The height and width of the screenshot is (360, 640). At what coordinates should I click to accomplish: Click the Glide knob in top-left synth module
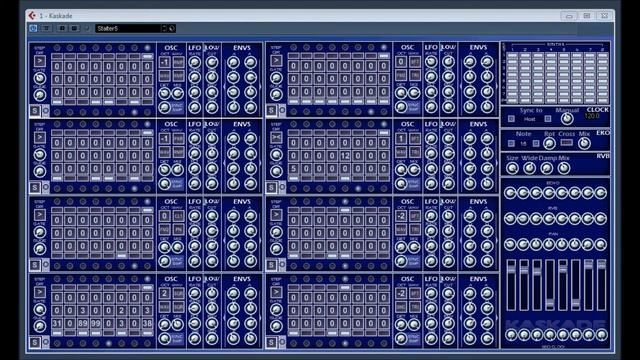click(40, 95)
